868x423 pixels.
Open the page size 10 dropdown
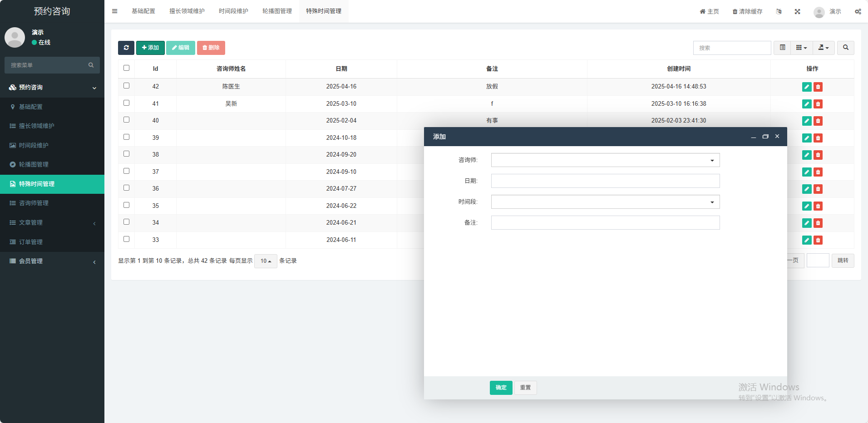coord(266,261)
